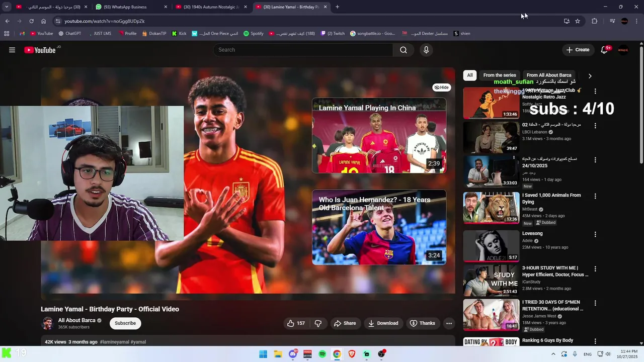Open more actions menu beside Thanks
Screen dimensions: 644x362
point(449,323)
